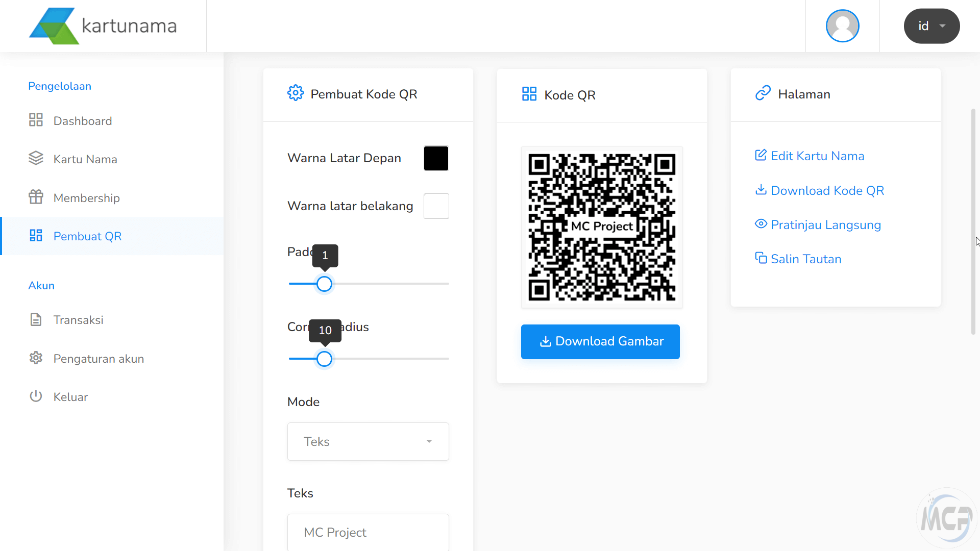
Task: Click the Salin Tautan copy icon
Action: 761,258
